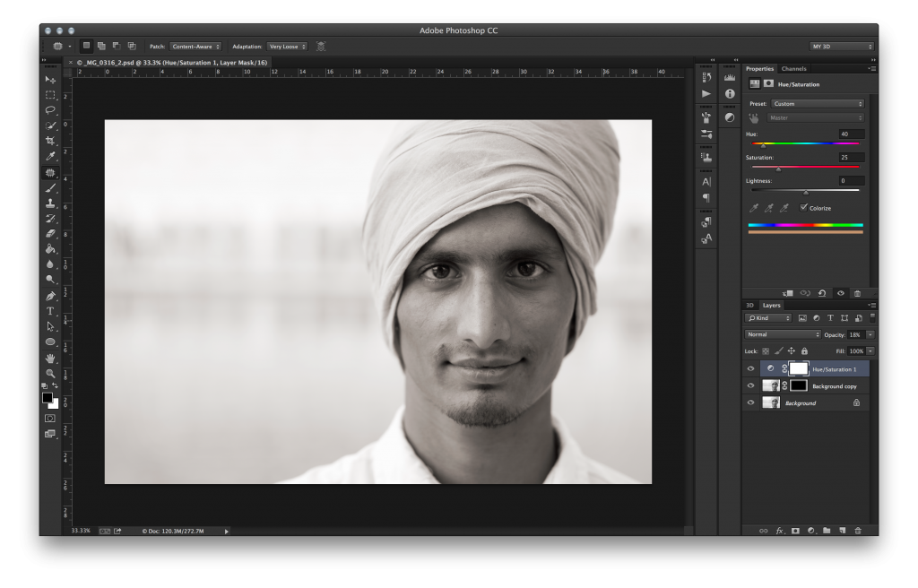Hide the Hue/Saturation 1 layer

pos(751,369)
